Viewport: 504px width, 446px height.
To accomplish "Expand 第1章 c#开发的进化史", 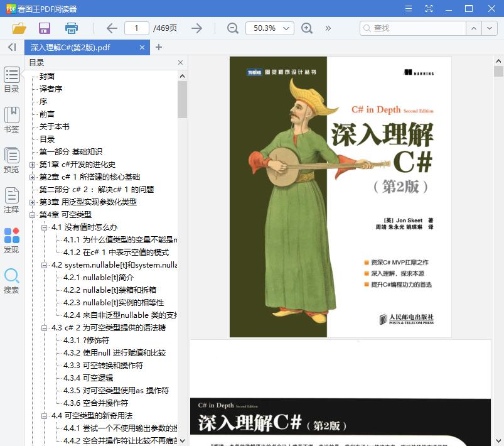I will 32,165.
